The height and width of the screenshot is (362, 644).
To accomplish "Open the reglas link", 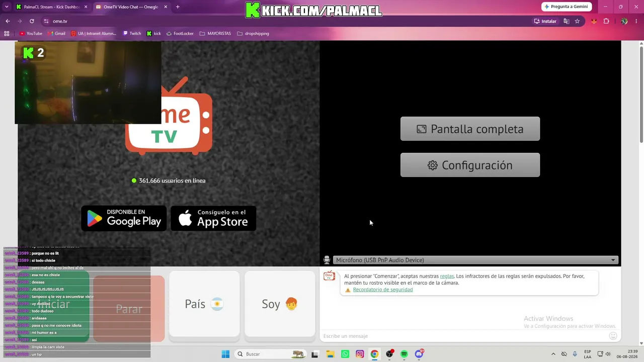I will [447, 276].
